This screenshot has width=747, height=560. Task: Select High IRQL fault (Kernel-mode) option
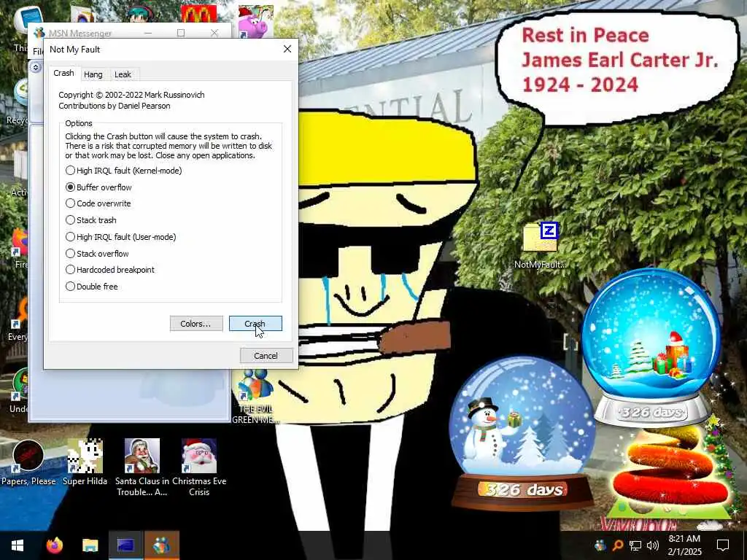[123, 171]
